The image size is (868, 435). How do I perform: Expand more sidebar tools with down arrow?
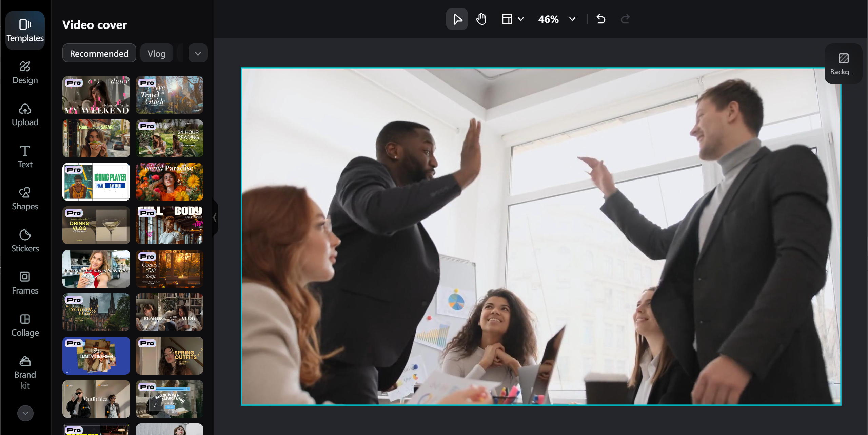click(x=25, y=413)
